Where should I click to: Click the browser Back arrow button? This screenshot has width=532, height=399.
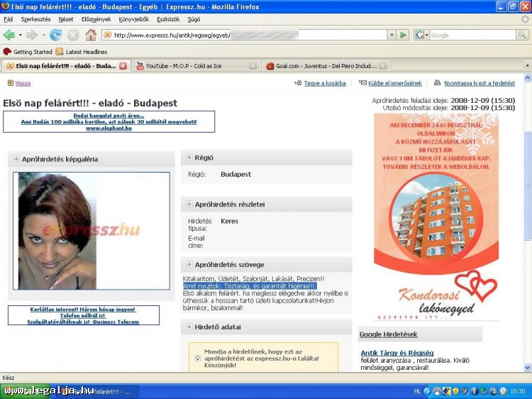[x=9, y=35]
